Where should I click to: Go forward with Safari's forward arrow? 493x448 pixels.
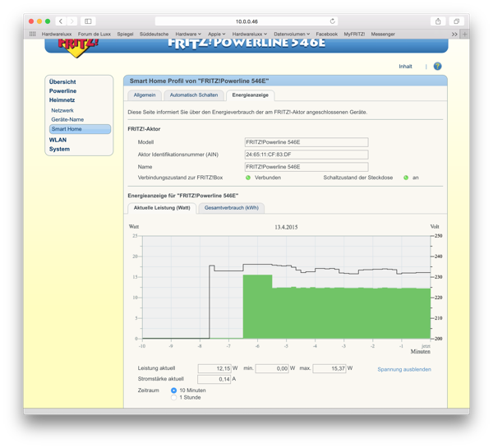point(72,21)
